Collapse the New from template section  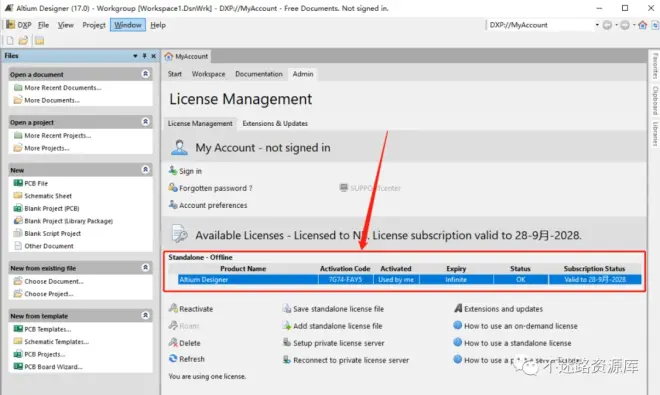pos(146,315)
